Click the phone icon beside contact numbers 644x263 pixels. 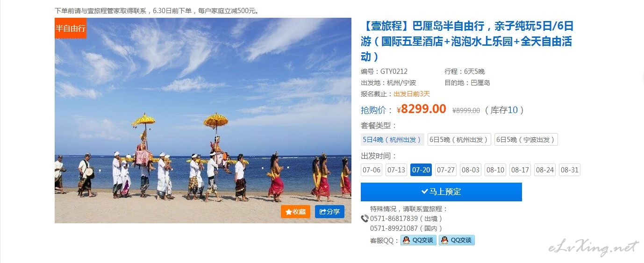point(365,219)
